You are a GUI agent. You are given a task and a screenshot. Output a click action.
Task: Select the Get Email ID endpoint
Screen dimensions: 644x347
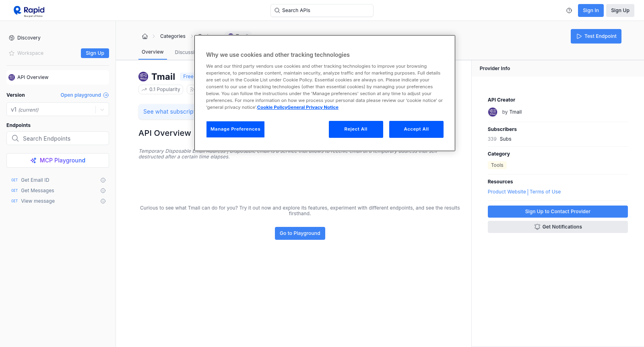tap(35, 180)
